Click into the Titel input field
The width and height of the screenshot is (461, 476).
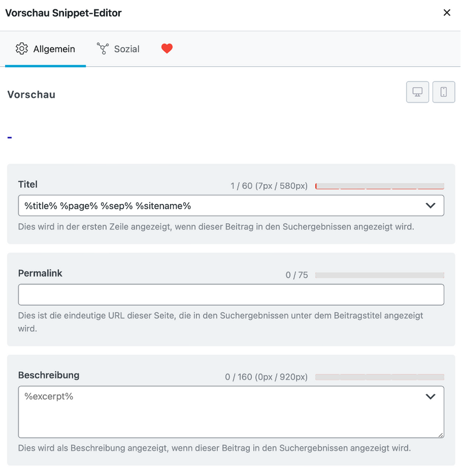point(231,206)
